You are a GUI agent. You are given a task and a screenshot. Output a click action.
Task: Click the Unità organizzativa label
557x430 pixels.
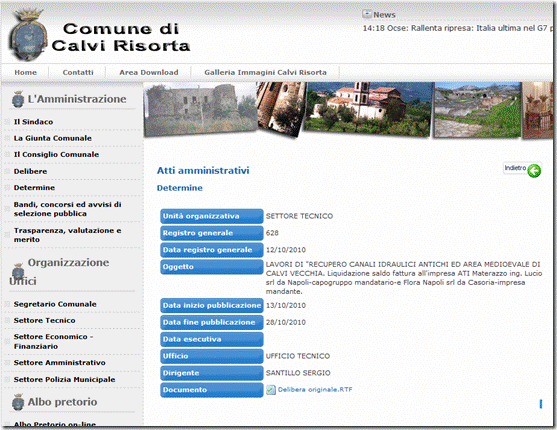tap(212, 216)
